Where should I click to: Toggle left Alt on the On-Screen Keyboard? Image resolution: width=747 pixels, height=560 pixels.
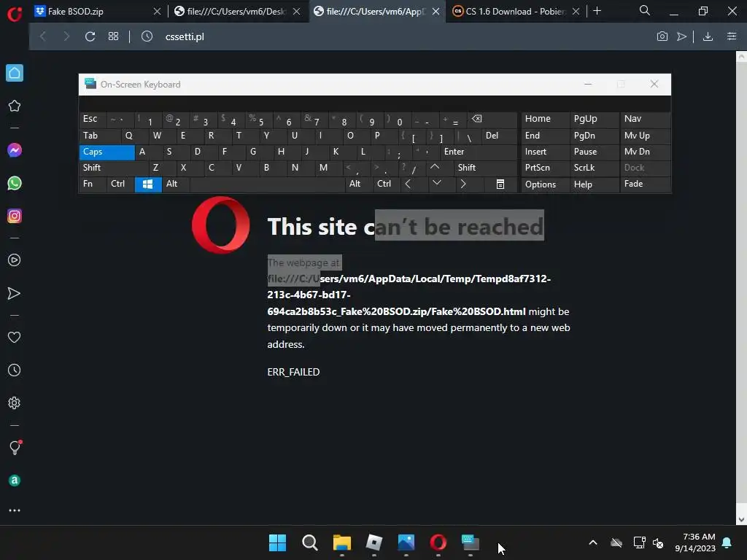click(x=176, y=184)
